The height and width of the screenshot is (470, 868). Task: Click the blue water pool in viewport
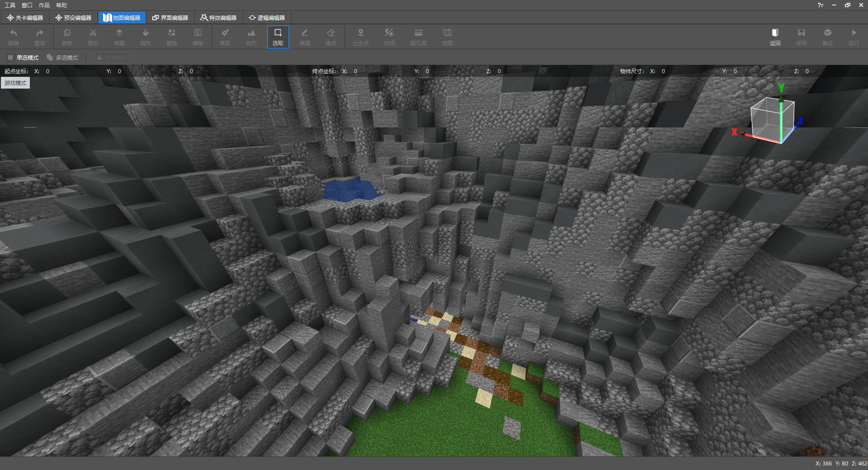[350, 190]
